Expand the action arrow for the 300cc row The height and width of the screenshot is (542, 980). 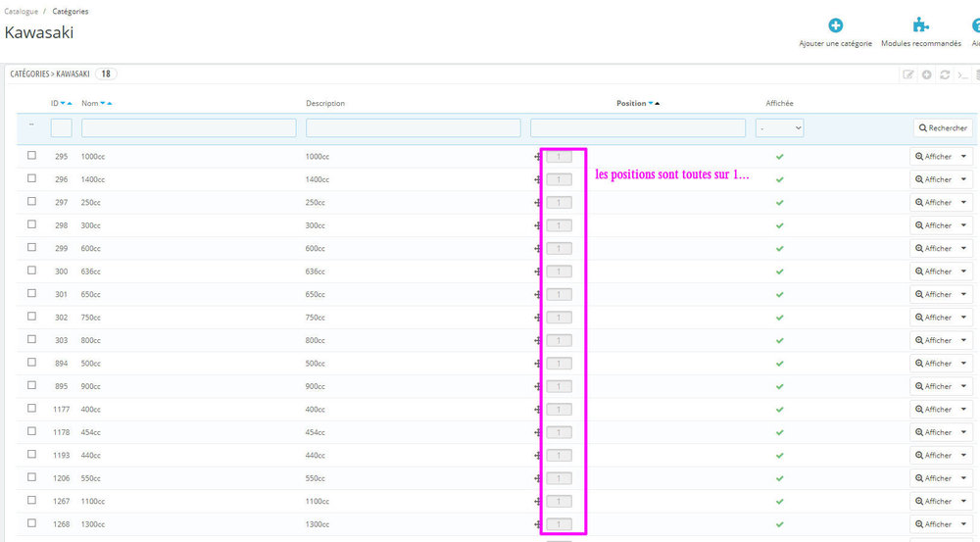tap(963, 225)
